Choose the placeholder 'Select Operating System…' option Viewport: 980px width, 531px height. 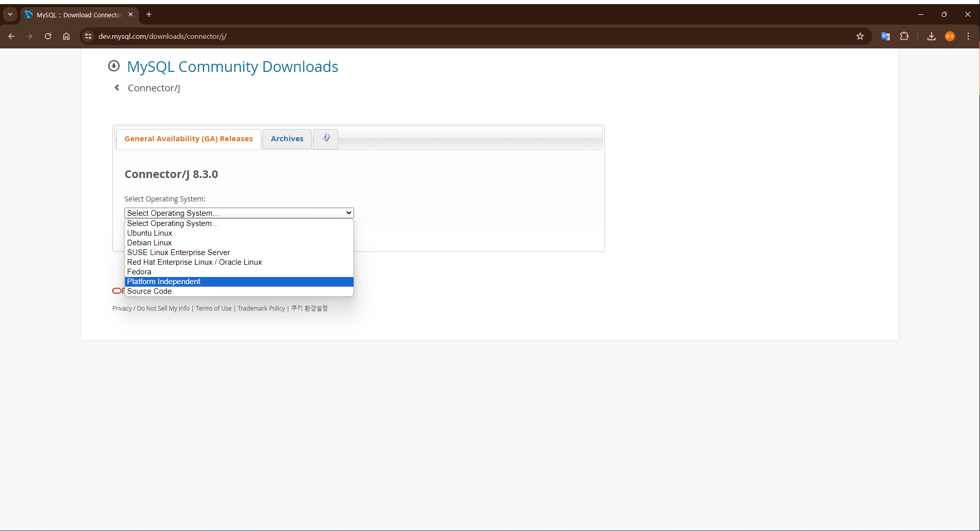coord(239,223)
